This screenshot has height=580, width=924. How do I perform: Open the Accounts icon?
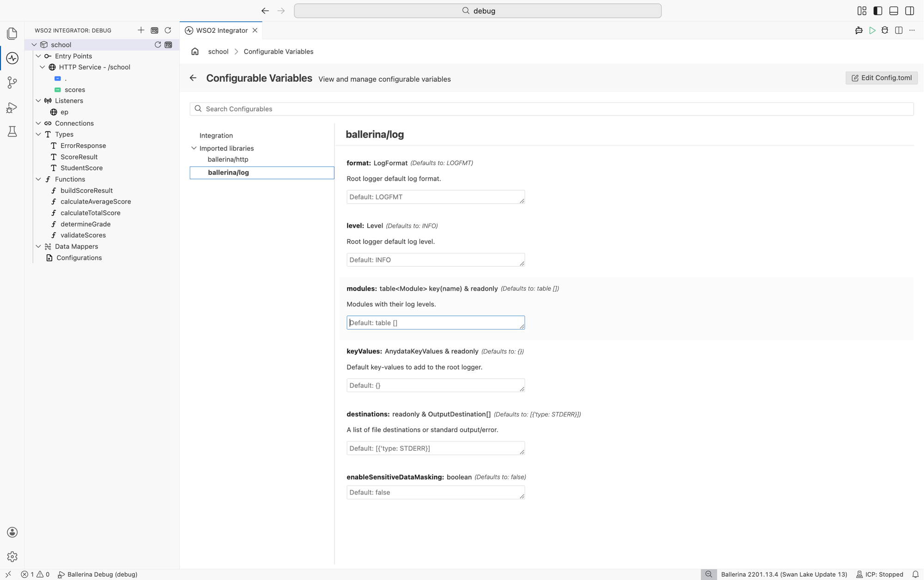(12, 532)
